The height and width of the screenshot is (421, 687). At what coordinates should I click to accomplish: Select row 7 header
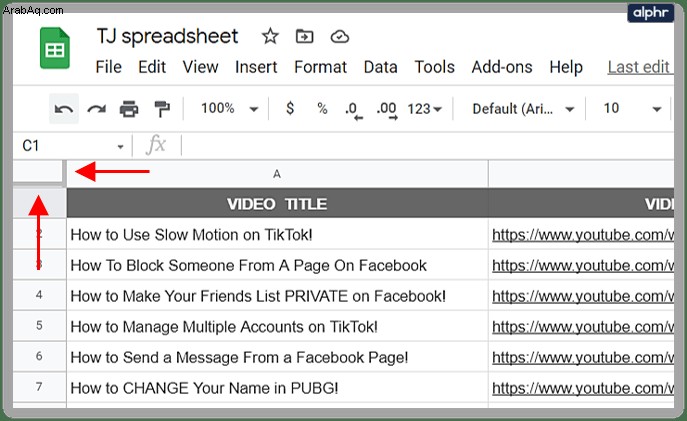[39, 387]
